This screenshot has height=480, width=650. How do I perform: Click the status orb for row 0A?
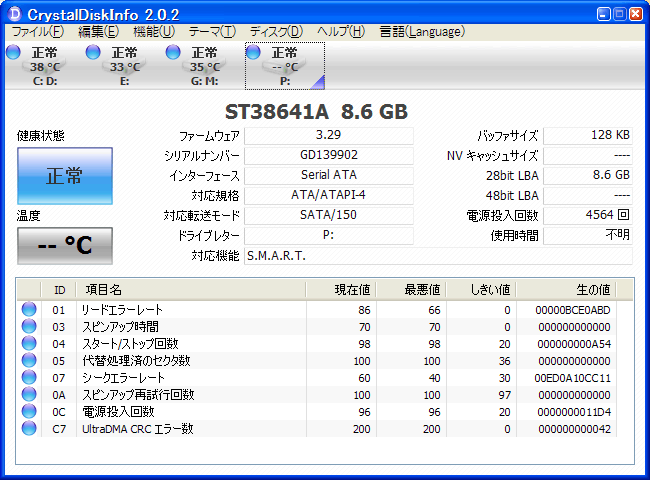(x=29, y=394)
